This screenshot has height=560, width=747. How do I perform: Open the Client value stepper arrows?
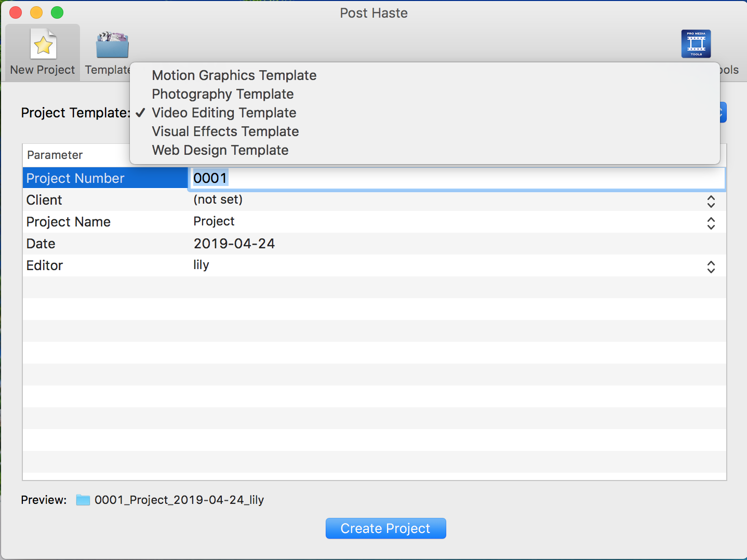tap(711, 202)
